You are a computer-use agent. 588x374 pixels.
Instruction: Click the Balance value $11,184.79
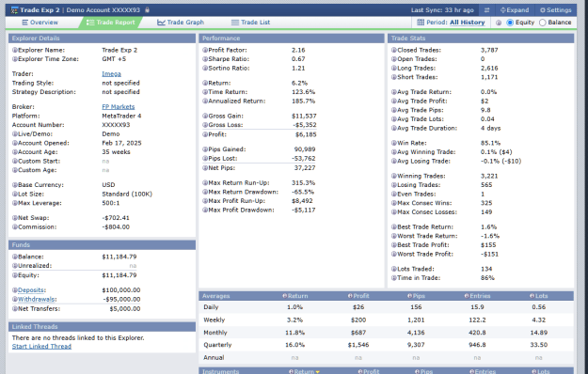point(119,257)
